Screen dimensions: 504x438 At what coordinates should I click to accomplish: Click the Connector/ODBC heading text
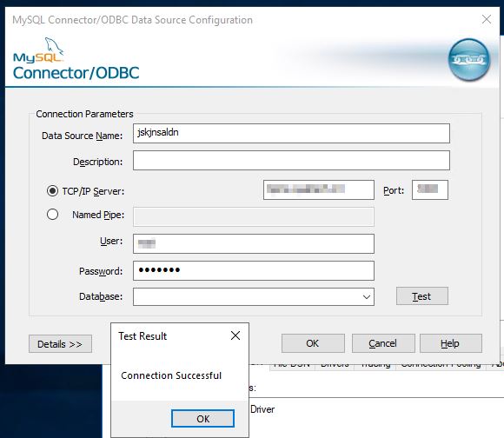click(x=76, y=73)
